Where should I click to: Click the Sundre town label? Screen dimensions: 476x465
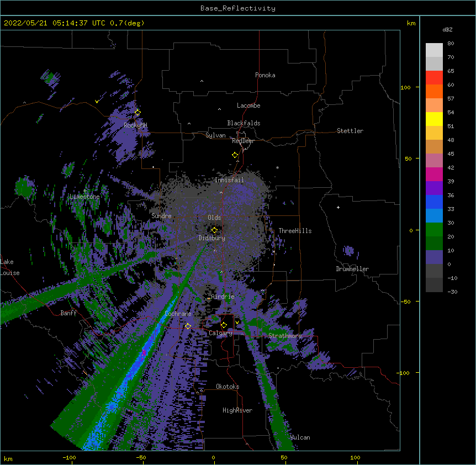click(161, 216)
